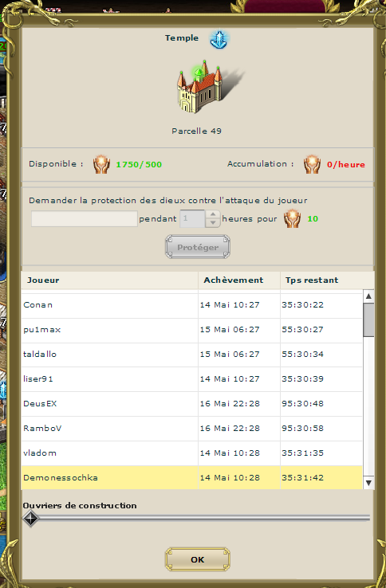Image resolution: width=386 pixels, height=588 pixels.
Task: Confirm with the OK button
Action: click(x=198, y=559)
